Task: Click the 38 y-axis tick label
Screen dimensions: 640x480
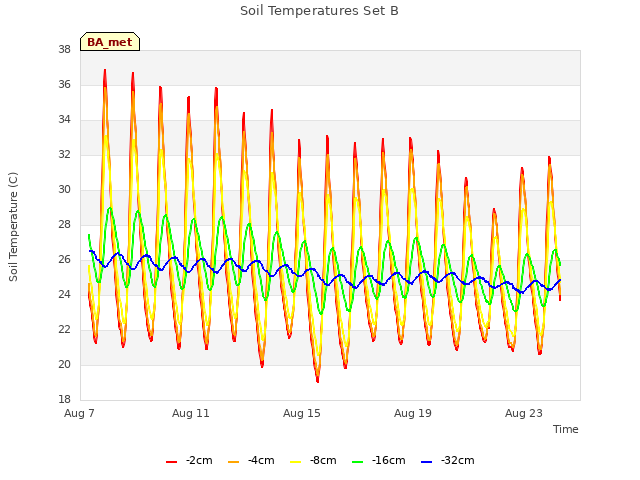Action: (64, 50)
